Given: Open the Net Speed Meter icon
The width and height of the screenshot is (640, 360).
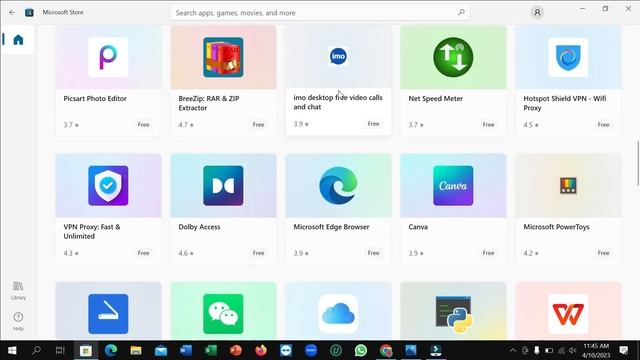Looking at the screenshot, I should pos(453,57).
